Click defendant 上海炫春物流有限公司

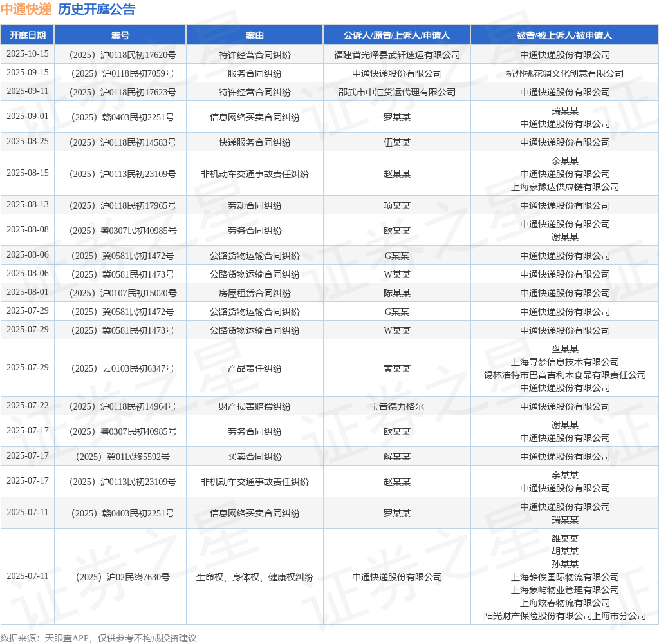click(x=565, y=603)
